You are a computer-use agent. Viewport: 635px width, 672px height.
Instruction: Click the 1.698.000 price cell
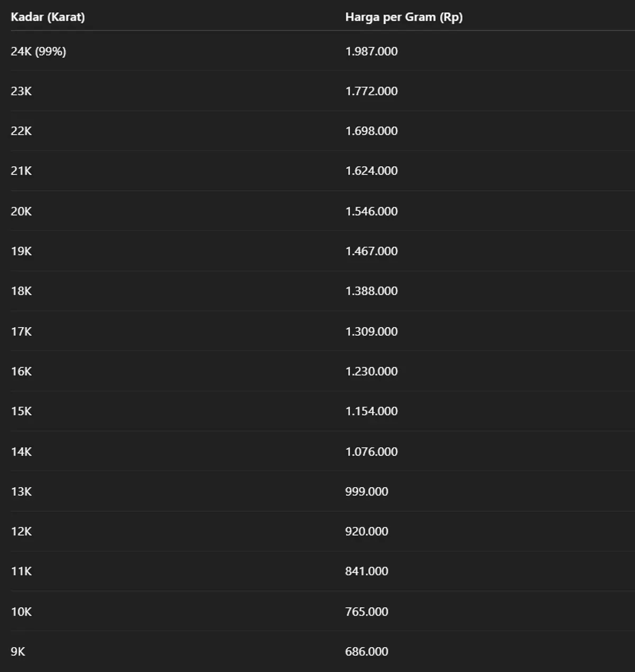pos(371,131)
